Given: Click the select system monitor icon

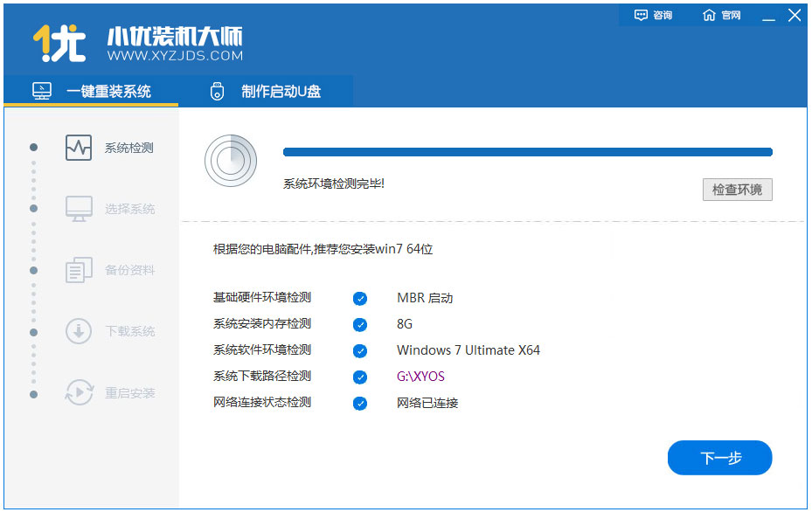Looking at the screenshot, I should [x=79, y=209].
